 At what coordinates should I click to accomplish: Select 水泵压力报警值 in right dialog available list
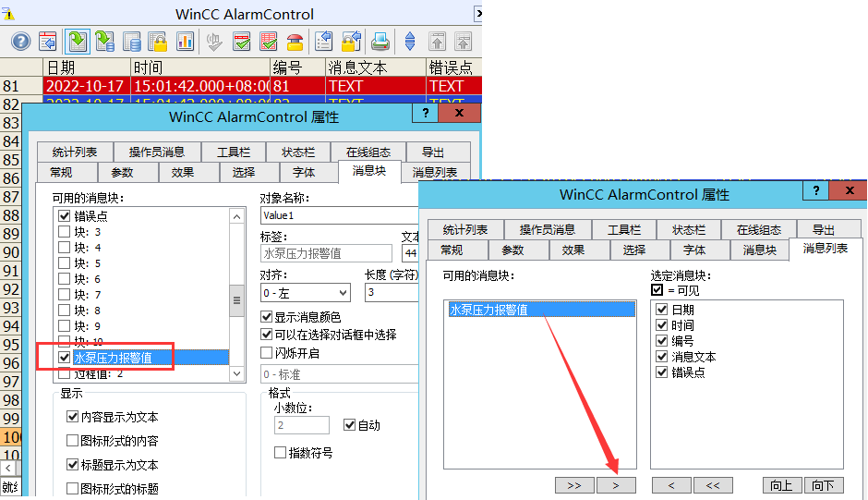(x=541, y=310)
